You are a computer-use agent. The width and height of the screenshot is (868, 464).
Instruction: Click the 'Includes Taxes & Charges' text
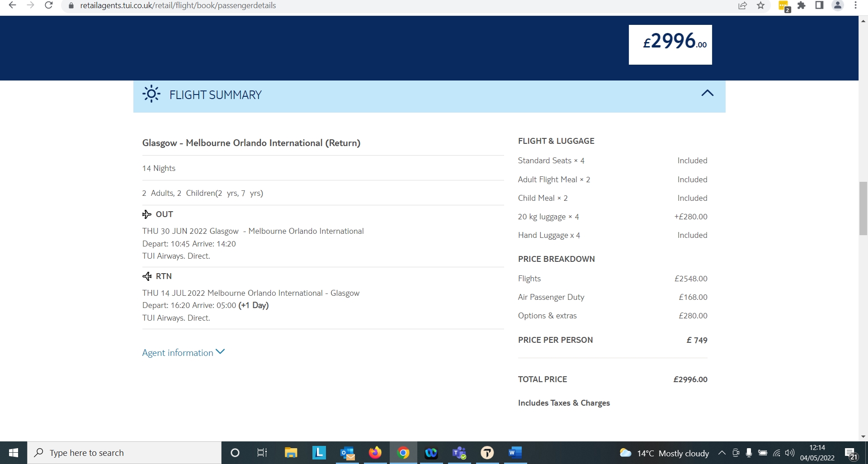[564, 403]
